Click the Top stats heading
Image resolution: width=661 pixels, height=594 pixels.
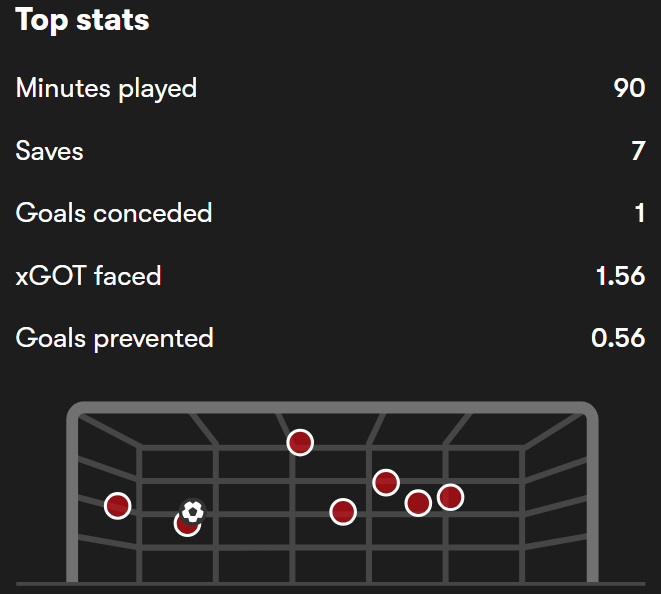(82, 21)
